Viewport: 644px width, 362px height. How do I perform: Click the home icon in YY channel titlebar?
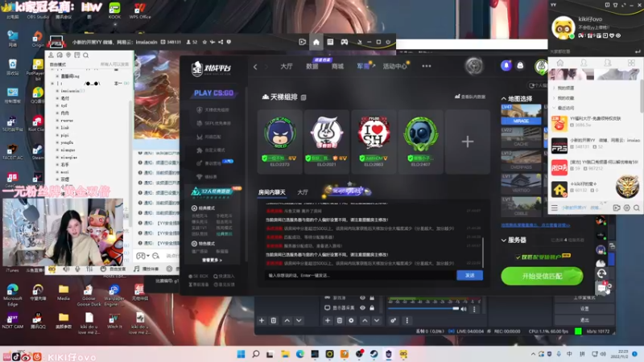pos(316,42)
